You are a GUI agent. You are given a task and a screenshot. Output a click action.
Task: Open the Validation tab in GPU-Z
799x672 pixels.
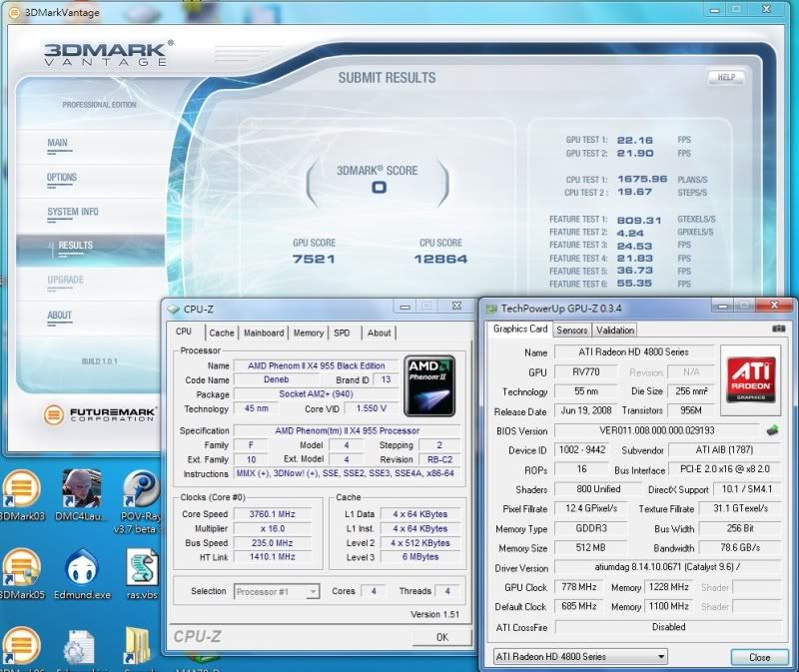(615, 331)
